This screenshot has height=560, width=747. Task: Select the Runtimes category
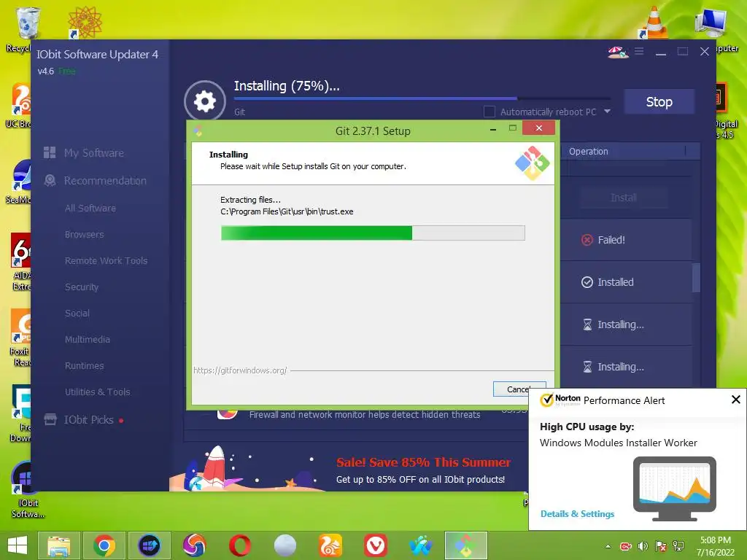click(84, 365)
